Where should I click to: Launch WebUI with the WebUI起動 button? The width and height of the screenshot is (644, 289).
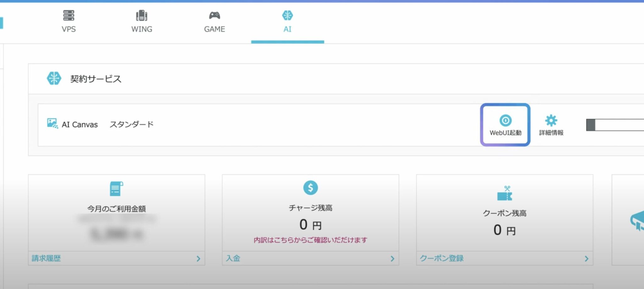(x=505, y=125)
